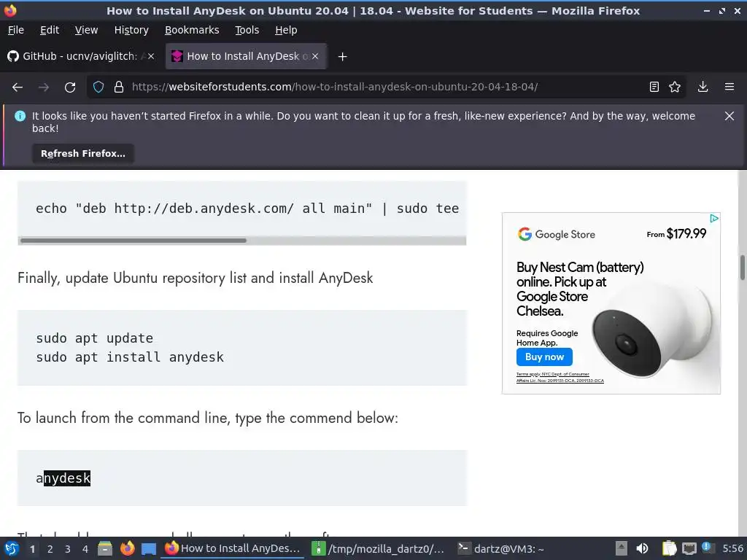Click the page vertical scrollbar thumb
This screenshot has width=747, height=560.
[742, 267]
